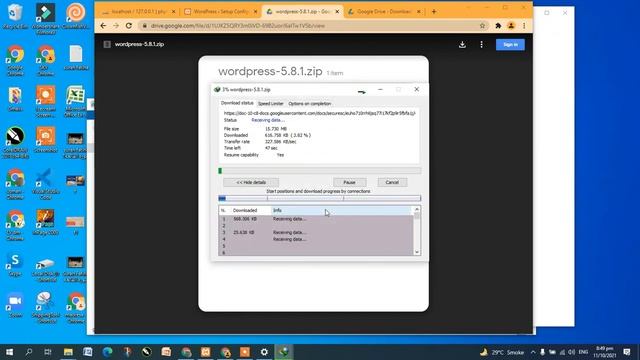Image resolution: width=640 pixels, height=360 pixels.
Task: Click the green overall download progress bar
Action: pyautogui.click(x=320, y=171)
